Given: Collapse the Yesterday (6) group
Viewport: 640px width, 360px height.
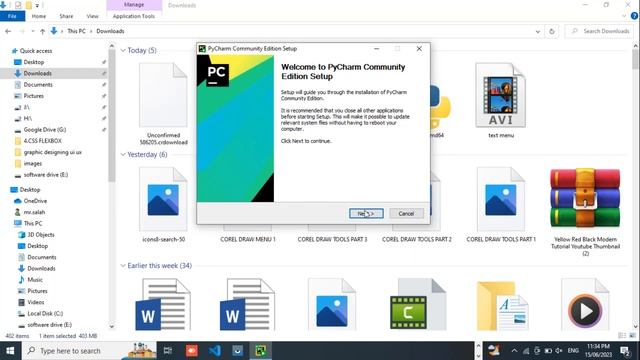Looking at the screenshot, I should [x=123, y=154].
